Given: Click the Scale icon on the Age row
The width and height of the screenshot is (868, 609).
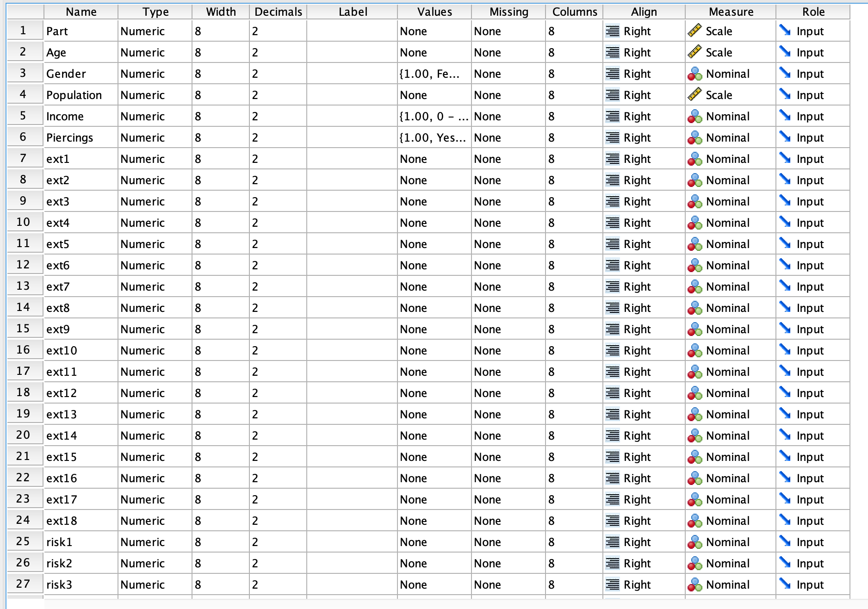Looking at the screenshot, I should coord(695,52).
